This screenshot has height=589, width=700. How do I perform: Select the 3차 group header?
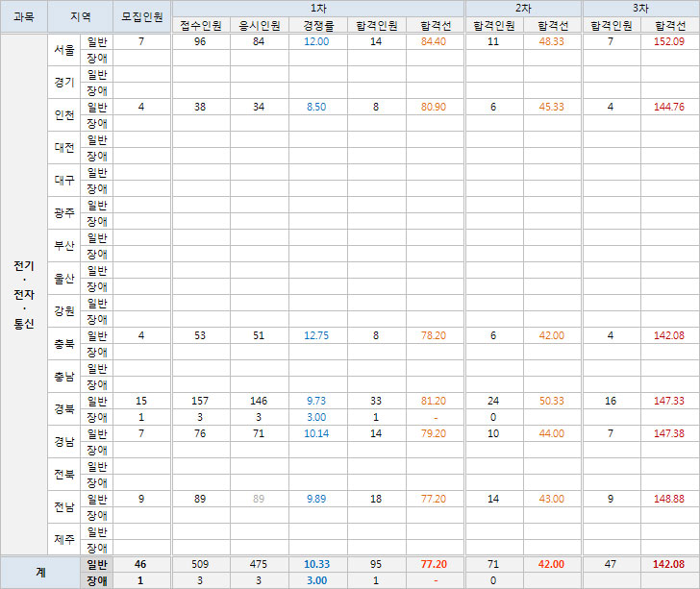tap(640, 8)
